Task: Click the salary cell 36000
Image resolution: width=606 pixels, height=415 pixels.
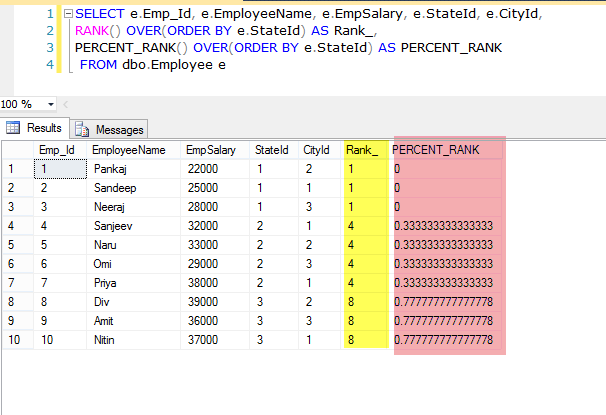Action: (215, 321)
